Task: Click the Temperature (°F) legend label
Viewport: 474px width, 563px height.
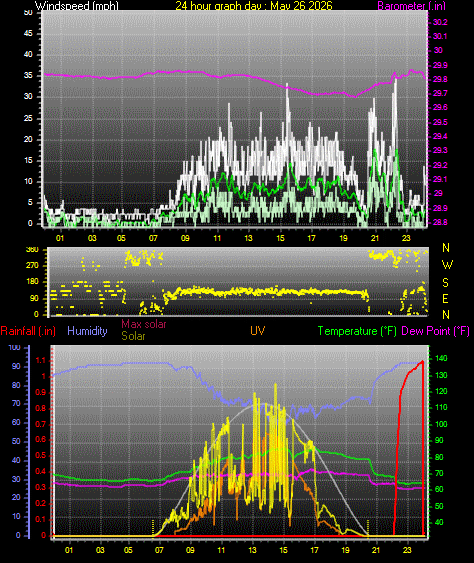Action: [x=357, y=331]
